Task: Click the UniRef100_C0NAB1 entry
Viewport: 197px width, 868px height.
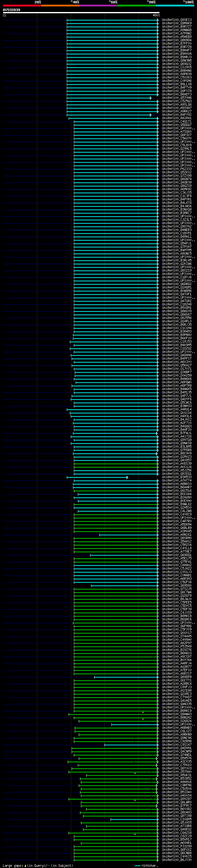Action: point(177,575)
